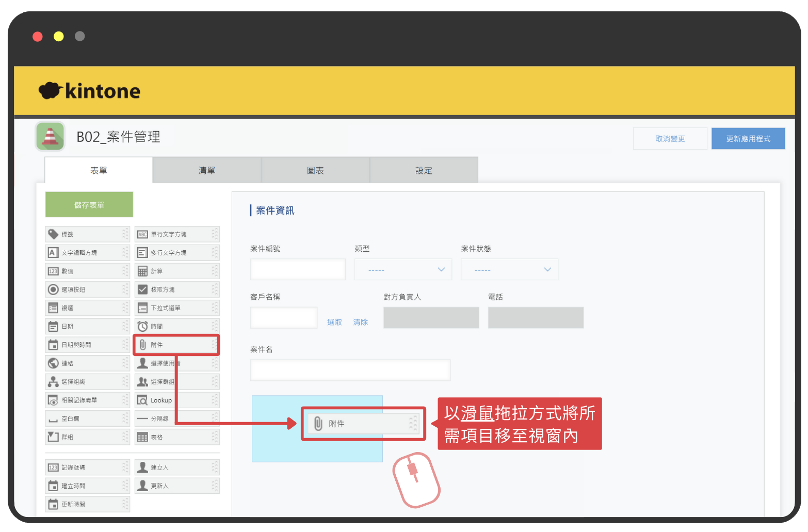
Task: Click the yellow window minimize dot
Action: (x=59, y=36)
